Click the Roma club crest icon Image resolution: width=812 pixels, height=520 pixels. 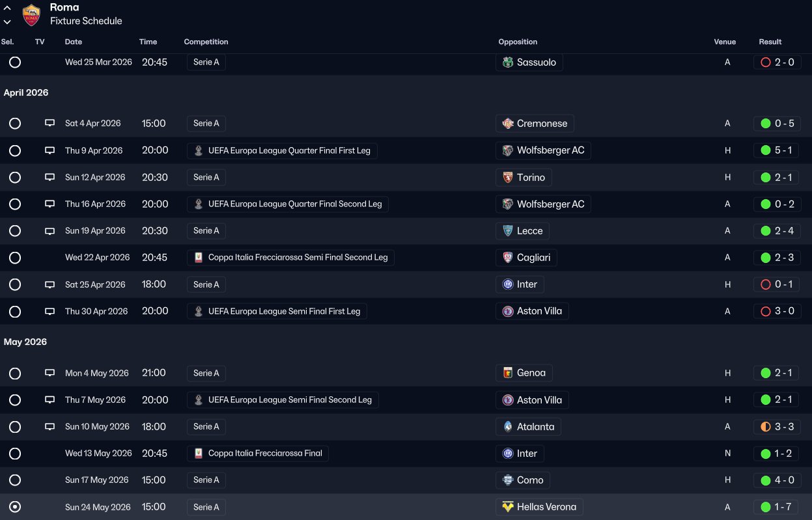tap(31, 14)
